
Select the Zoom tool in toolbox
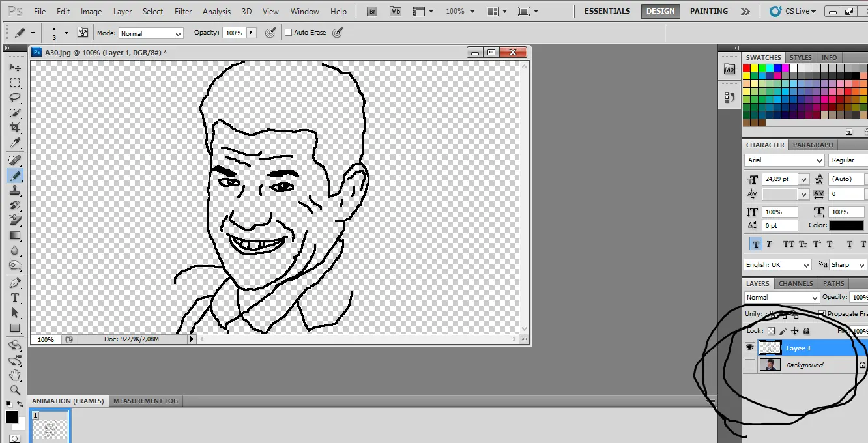[14, 390]
